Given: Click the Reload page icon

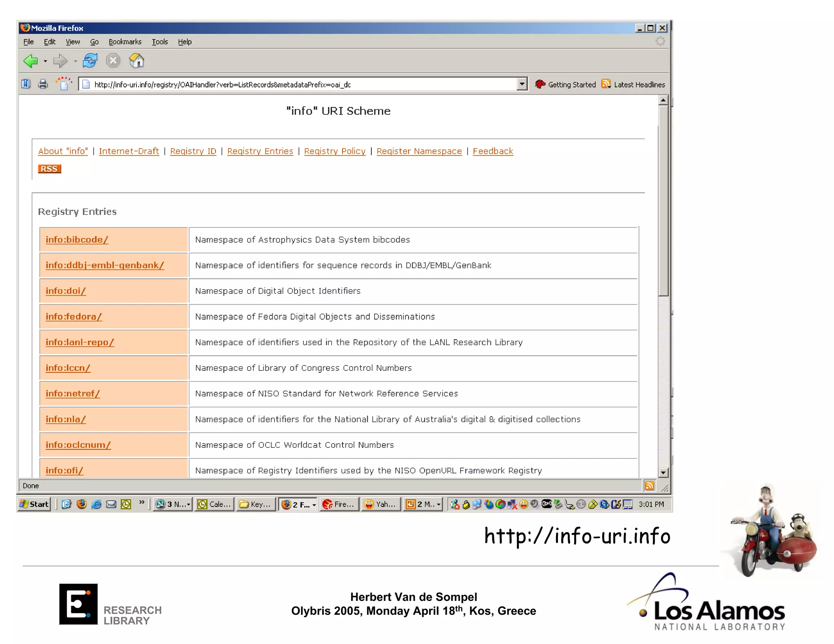Looking at the screenshot, I should tap(90, 61).
